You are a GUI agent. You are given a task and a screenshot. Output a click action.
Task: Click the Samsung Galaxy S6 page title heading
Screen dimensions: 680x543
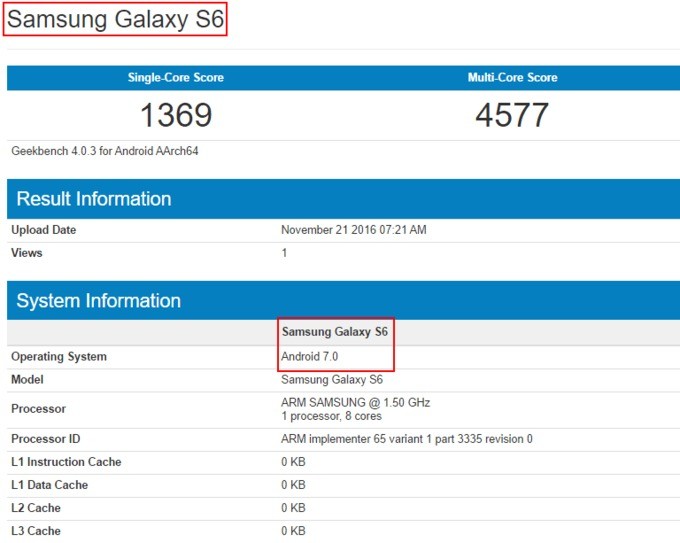click(x=115, y=19)
